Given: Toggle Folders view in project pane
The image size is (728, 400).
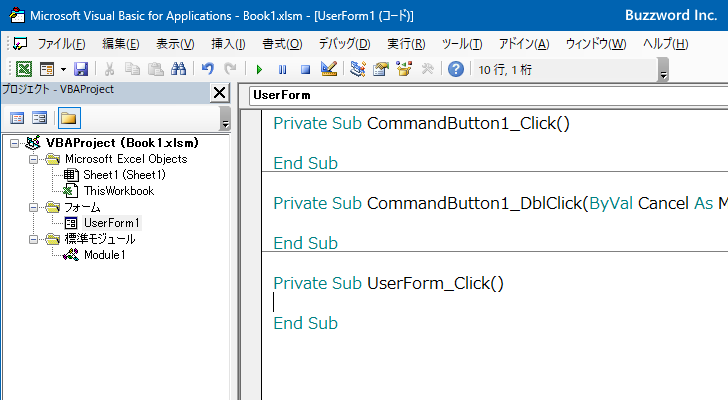Looking at the screenshot, I should (x=69, y=118).
